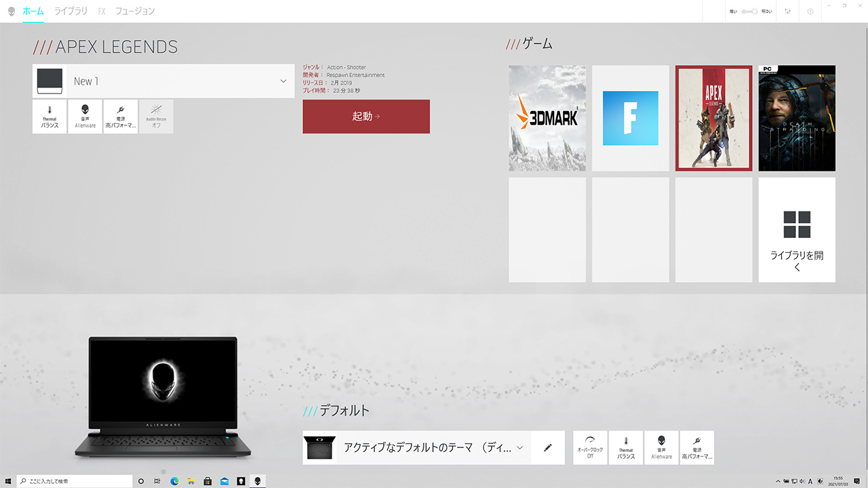The image size is (868, 488).
Task: Open the volume icon in the system tray
Action: pos(802,481)
